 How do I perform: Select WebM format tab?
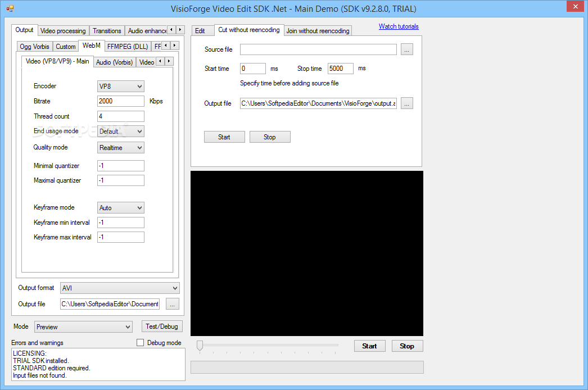pyautogui.click(x=91, y=46)
